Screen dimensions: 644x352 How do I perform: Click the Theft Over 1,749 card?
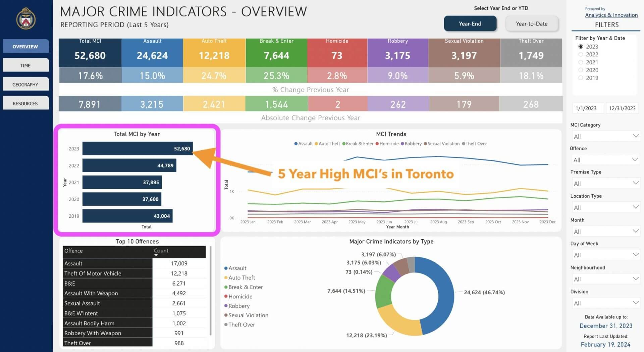pyautogui.click(x=531, y=52)
